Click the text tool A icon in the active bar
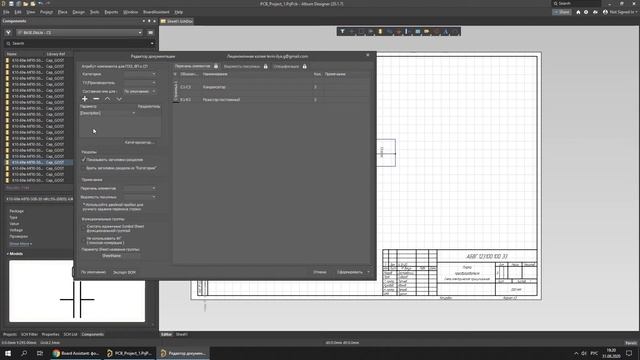 click(446, 31)
